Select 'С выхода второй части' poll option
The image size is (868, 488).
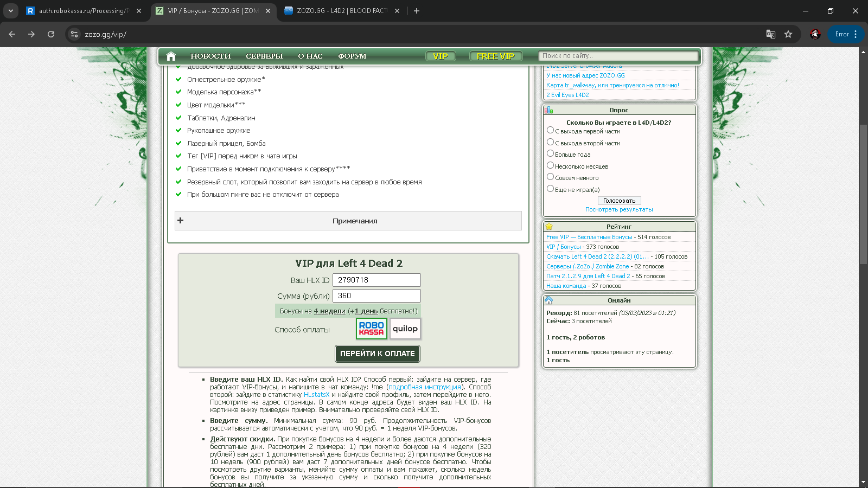tap(550, 142)
